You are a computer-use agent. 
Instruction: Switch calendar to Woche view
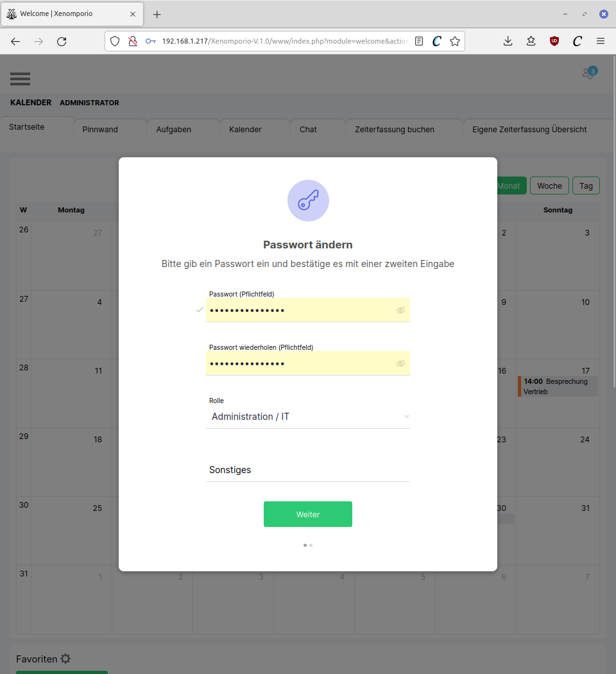point(549,186)
